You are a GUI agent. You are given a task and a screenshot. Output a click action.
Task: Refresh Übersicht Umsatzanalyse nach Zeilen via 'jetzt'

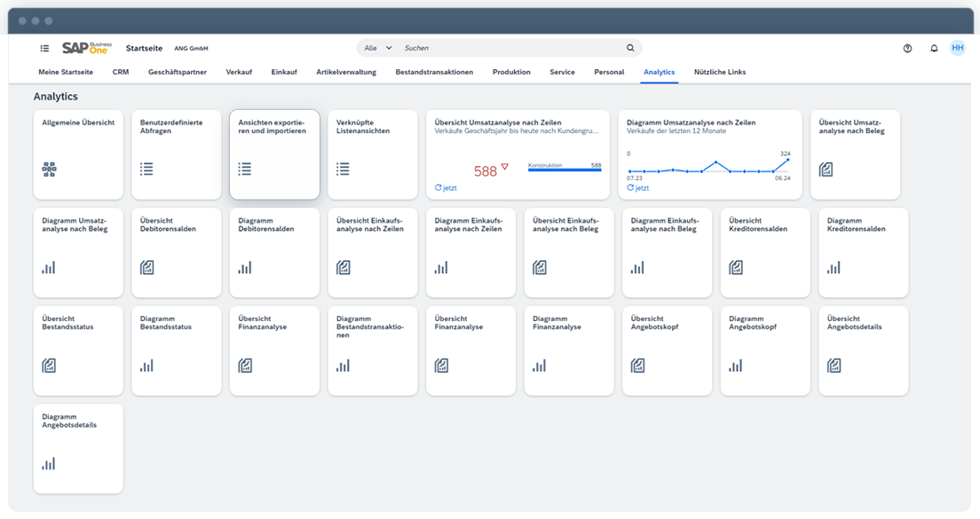[446, 188]
